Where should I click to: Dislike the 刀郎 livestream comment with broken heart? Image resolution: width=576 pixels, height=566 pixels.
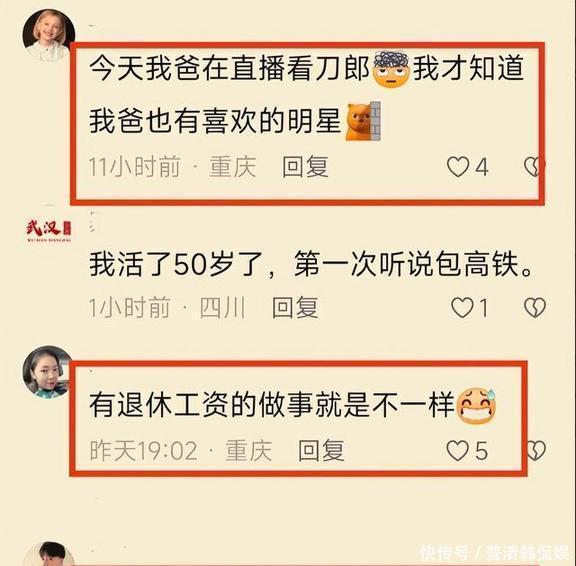pyautogui.click(x=534, y=167)
